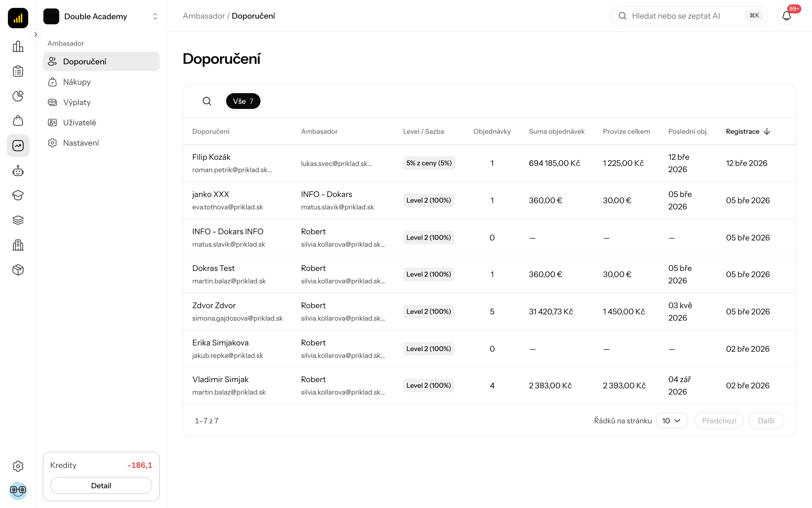The image size is (812, 508).
Task: Open the settings gear at bottom of left rail
Action: click(18, 466)
